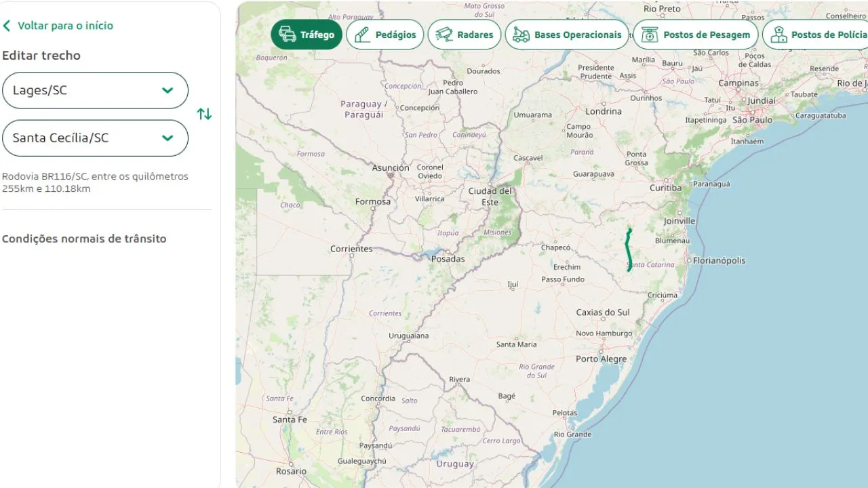Click the back chevron beside Voltar para o início

pyautogui.click(x=7, y=25)
